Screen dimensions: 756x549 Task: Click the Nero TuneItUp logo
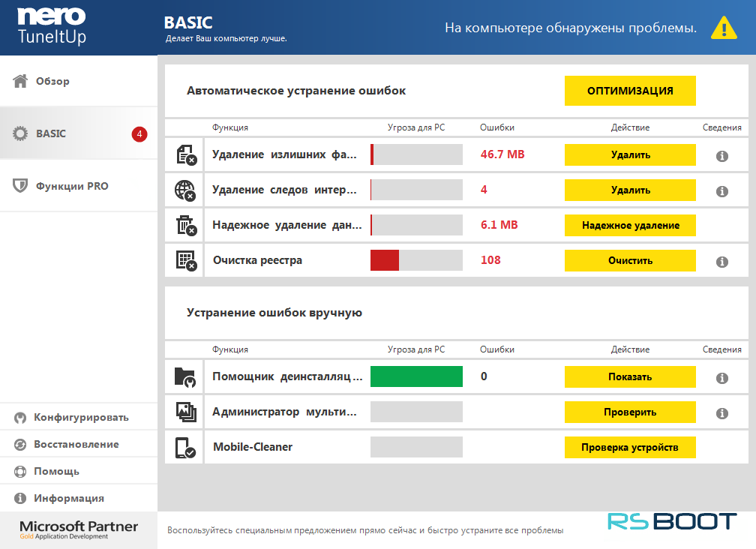tap(52, 26)
